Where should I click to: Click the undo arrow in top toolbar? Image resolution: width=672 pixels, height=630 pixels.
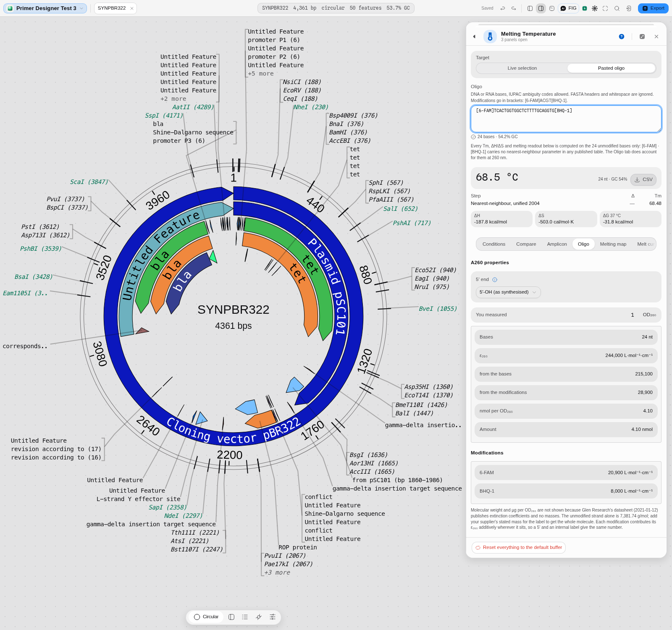point(503,8)
